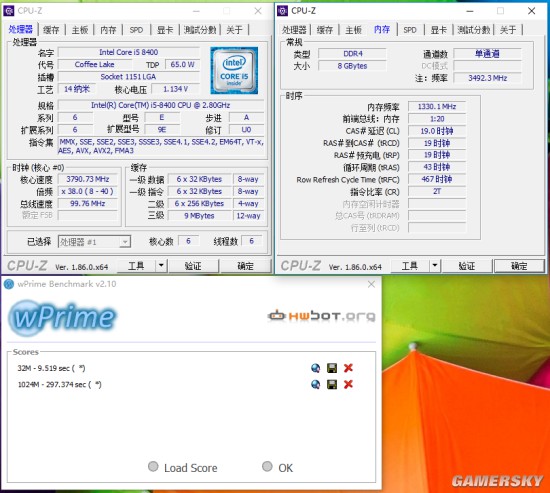
Task: Open the web submit icon for 1024M score
Action: point(315,384)
